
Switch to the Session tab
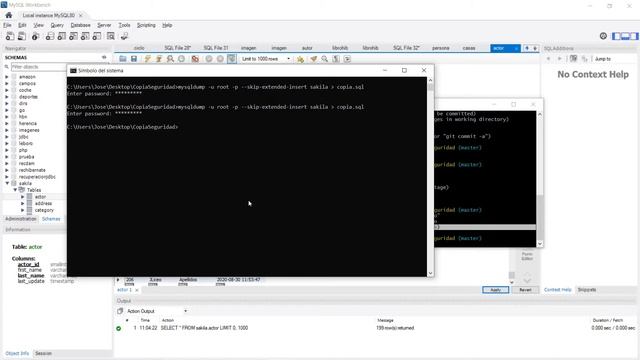pos(43,353)
